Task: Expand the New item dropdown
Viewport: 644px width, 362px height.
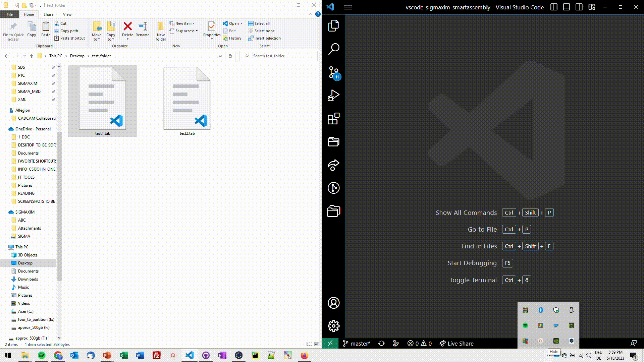Action: click(x=183, y=23)
